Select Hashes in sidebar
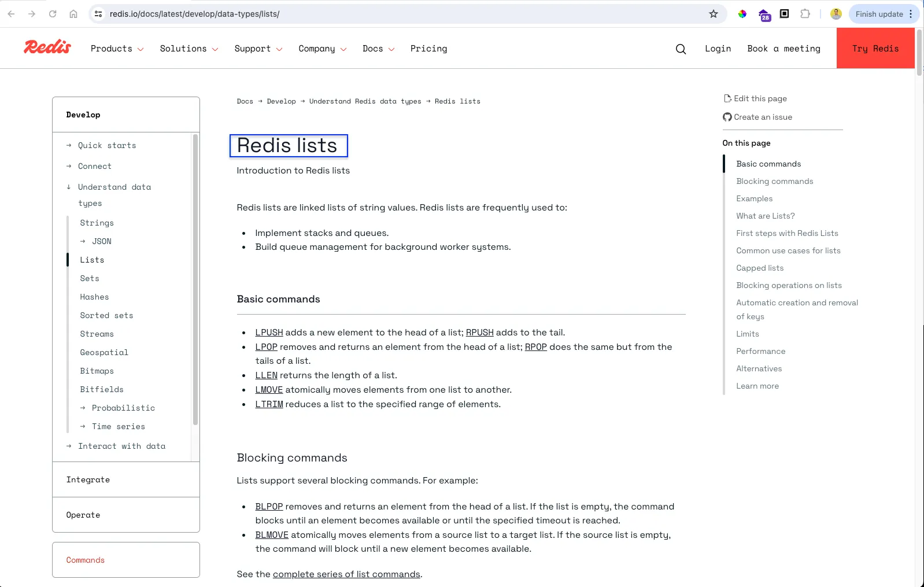 point(94,297)
